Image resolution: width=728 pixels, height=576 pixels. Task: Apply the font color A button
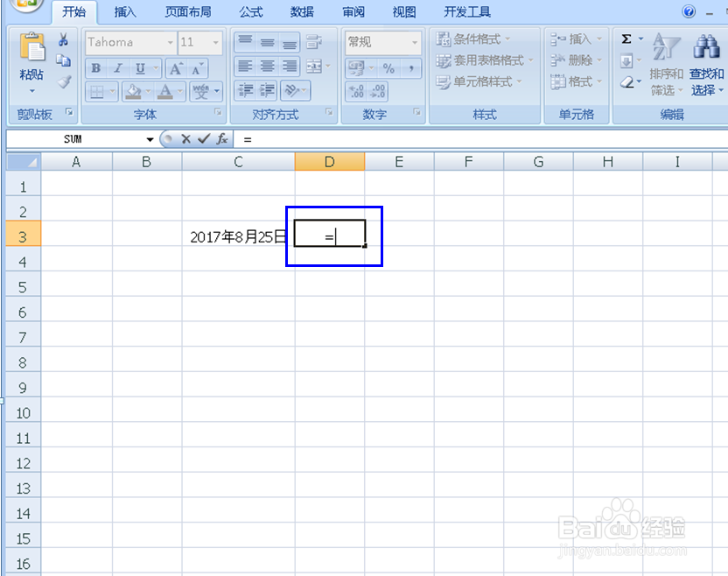coord(165,92)
